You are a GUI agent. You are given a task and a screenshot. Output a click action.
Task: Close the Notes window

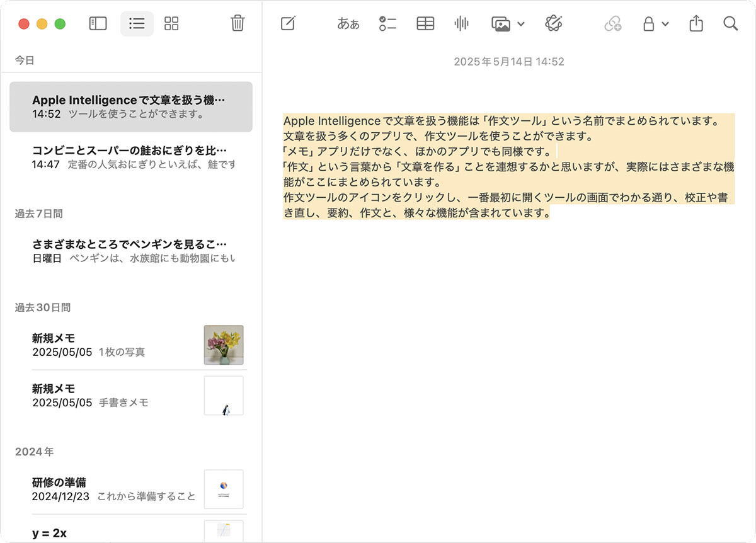point(24,24)
